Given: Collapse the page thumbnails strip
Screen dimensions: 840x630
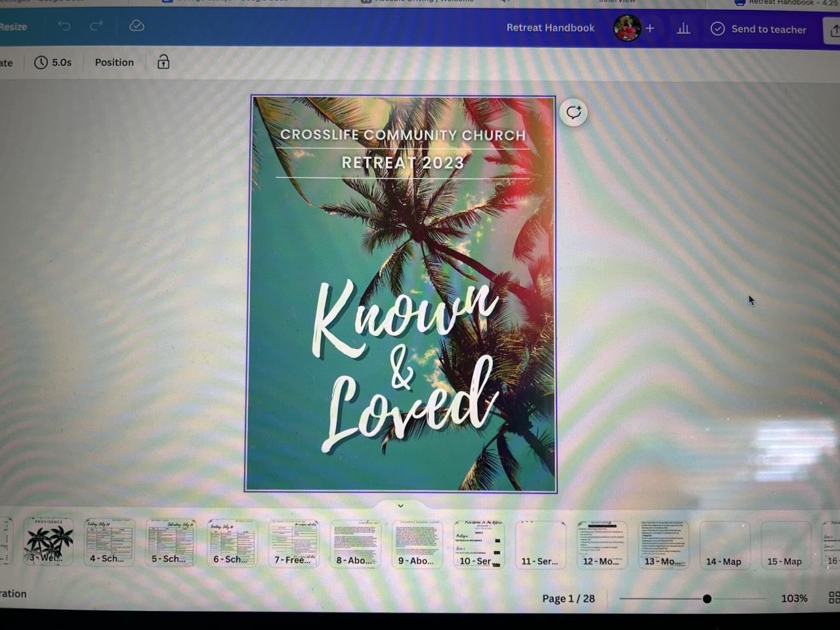Looking at the screenshot, I should (400, 505).
